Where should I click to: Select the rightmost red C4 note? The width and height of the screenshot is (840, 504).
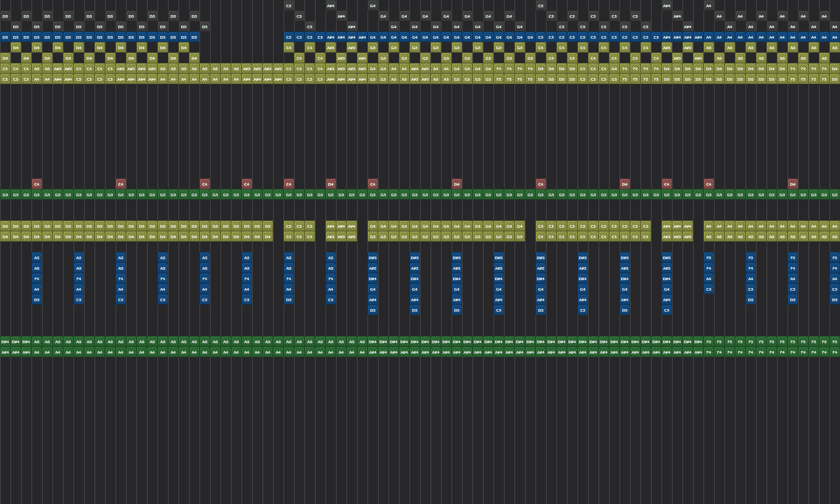(x=709, y=184)
